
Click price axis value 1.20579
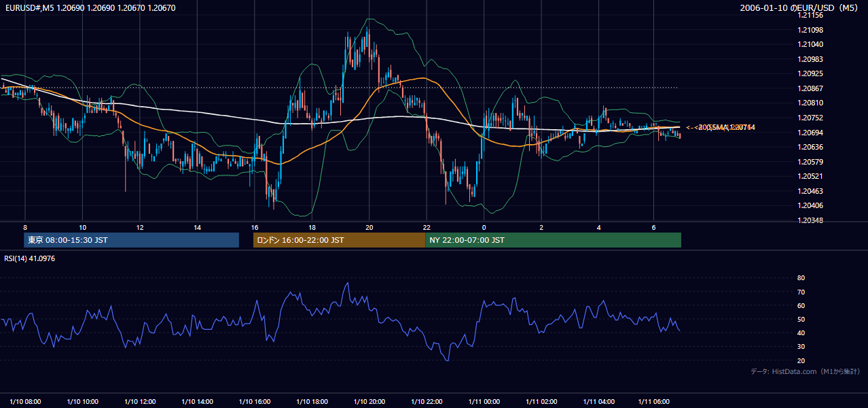pyautogui.click(x=810, y=162)
